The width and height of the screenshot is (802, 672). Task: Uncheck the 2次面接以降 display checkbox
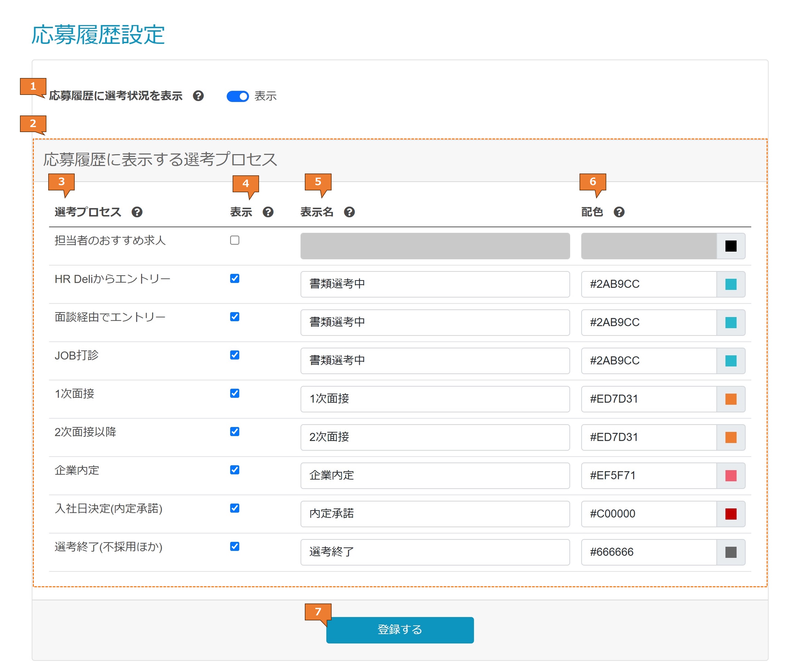click(235, 432)
